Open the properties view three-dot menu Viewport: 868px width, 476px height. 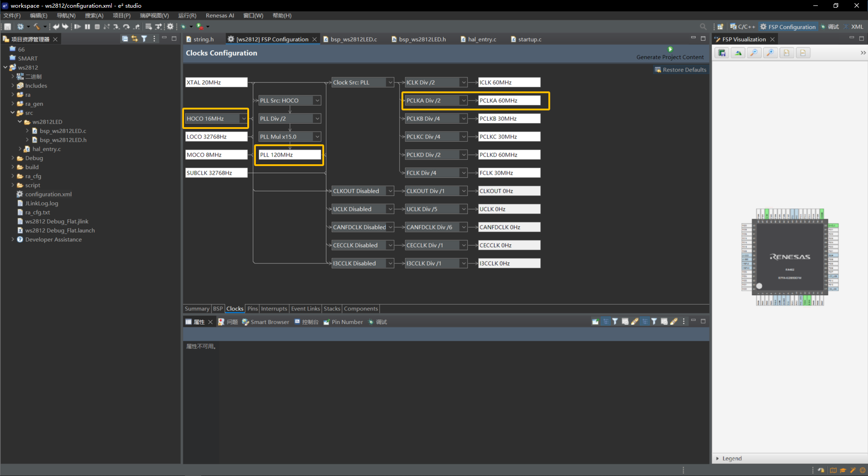684,321
